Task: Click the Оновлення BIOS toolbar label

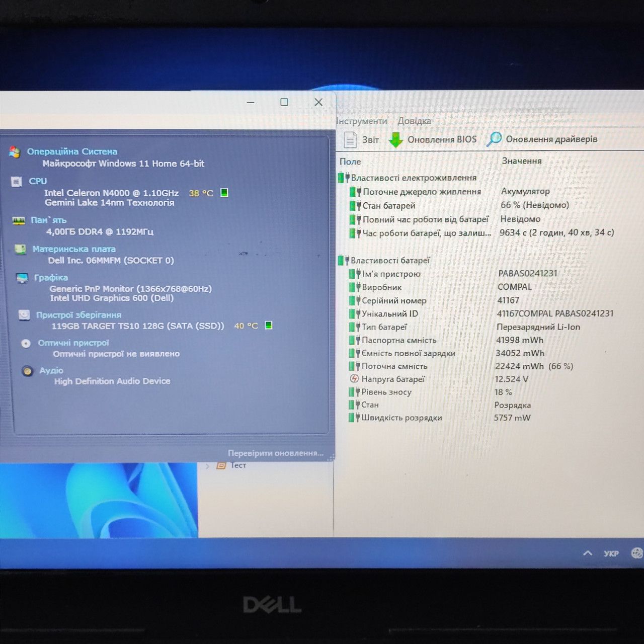Action: click(442, 139)
